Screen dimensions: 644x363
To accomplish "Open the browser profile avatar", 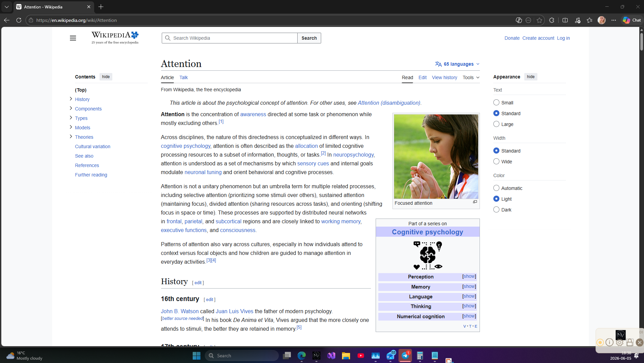I will 602,20.
